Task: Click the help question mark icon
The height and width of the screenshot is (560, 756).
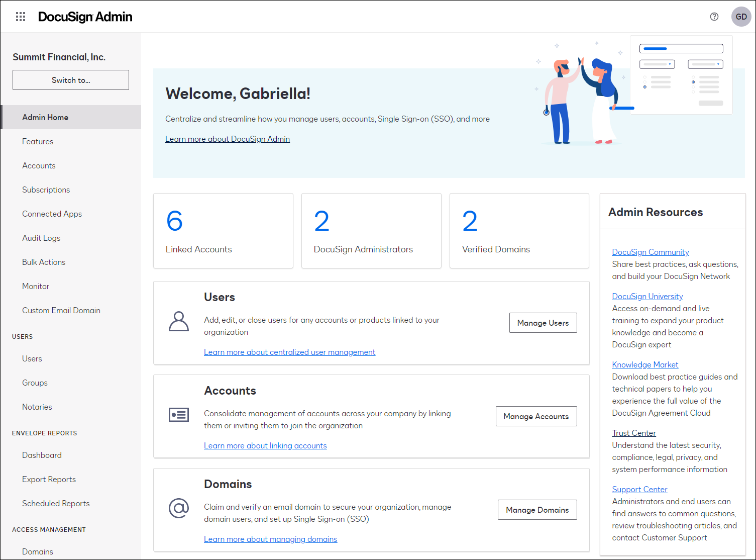Action: point(714,17)
